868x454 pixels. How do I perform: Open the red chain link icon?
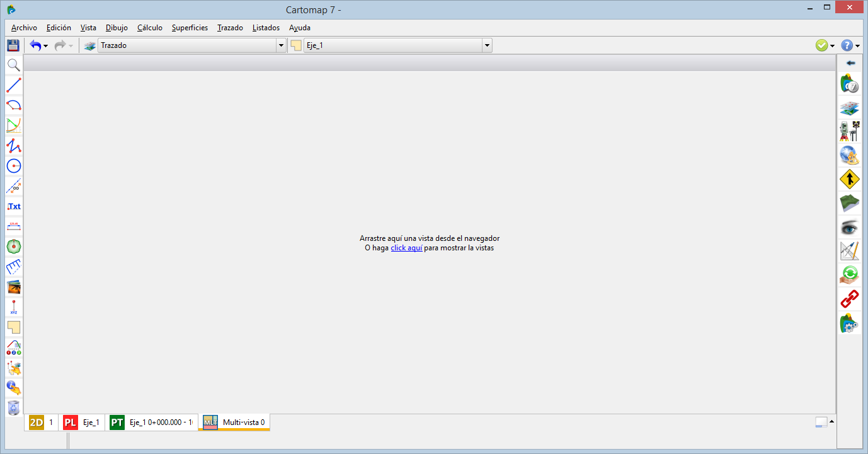coord(850,300)
